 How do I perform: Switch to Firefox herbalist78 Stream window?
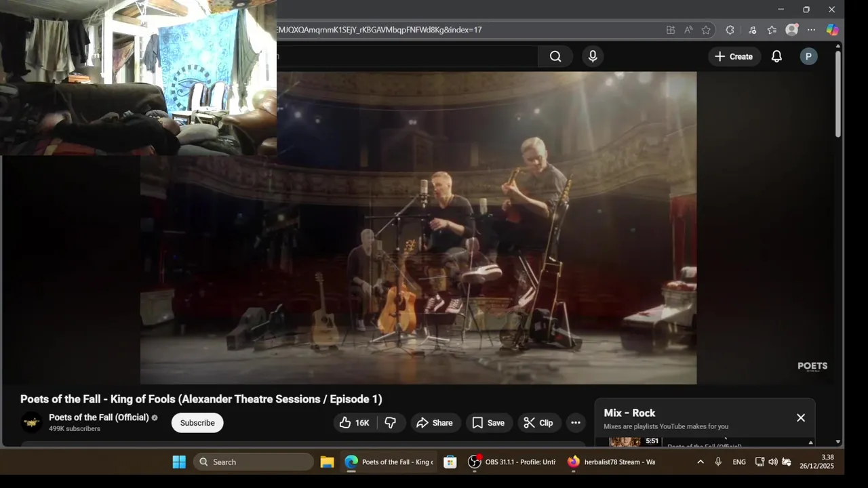612,462
